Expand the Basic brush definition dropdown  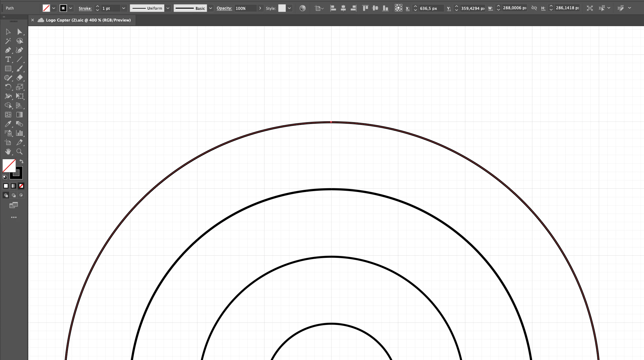click(211, 8)
